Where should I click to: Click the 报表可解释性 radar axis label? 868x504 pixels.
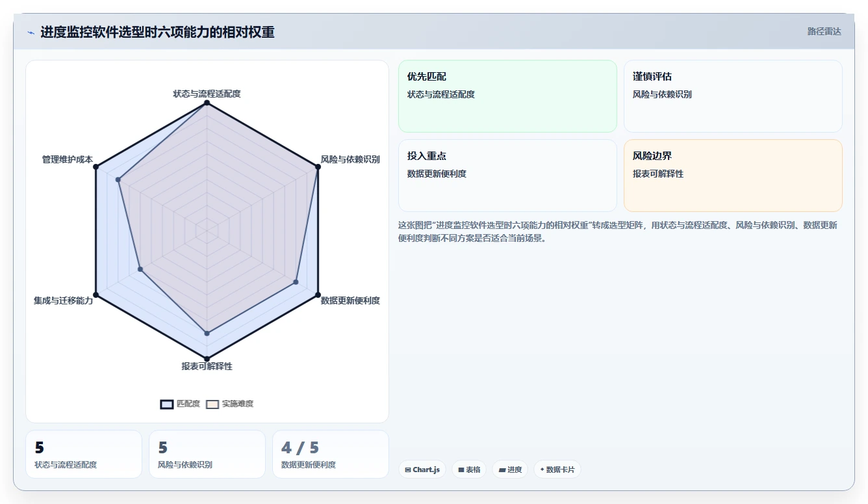207,366
